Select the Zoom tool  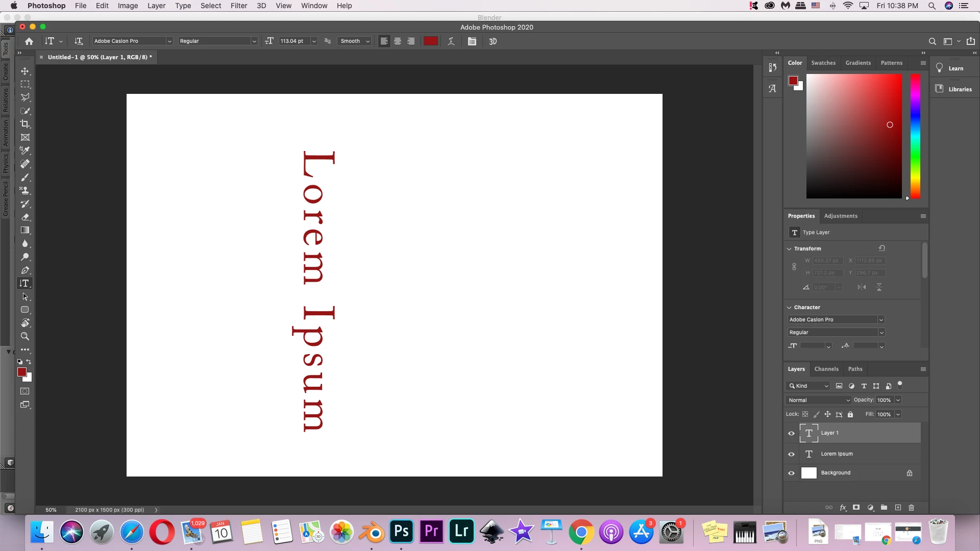(24, 336)
